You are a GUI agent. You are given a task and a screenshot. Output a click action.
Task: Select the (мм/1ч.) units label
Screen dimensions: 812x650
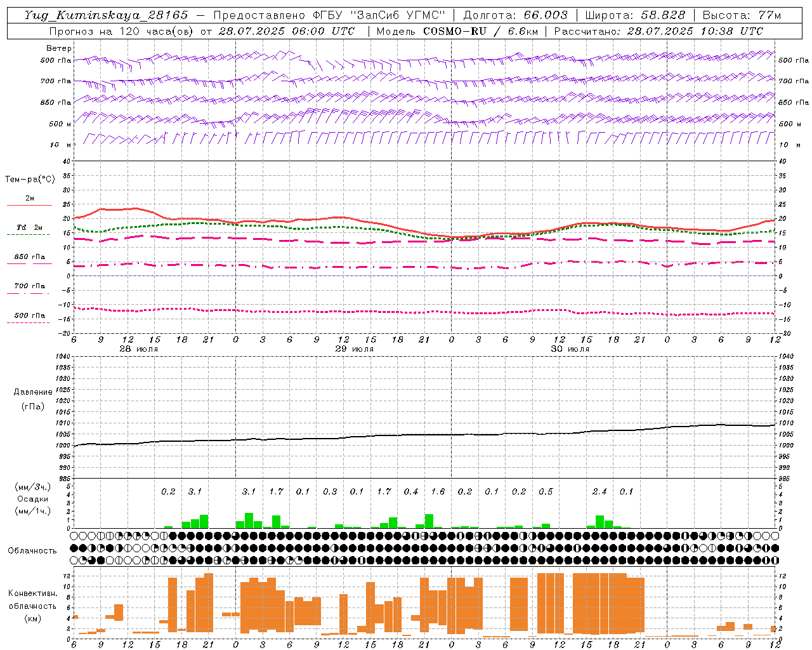32,510
